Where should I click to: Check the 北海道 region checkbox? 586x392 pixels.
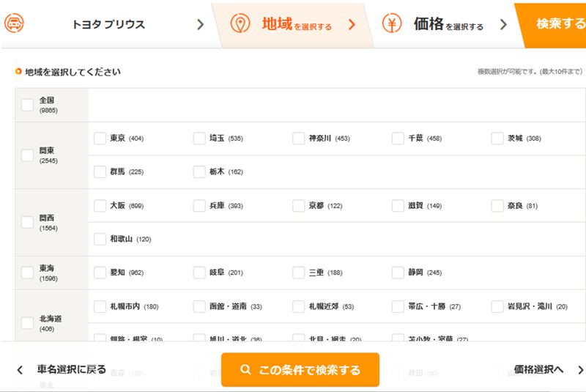tap(27, 323)
